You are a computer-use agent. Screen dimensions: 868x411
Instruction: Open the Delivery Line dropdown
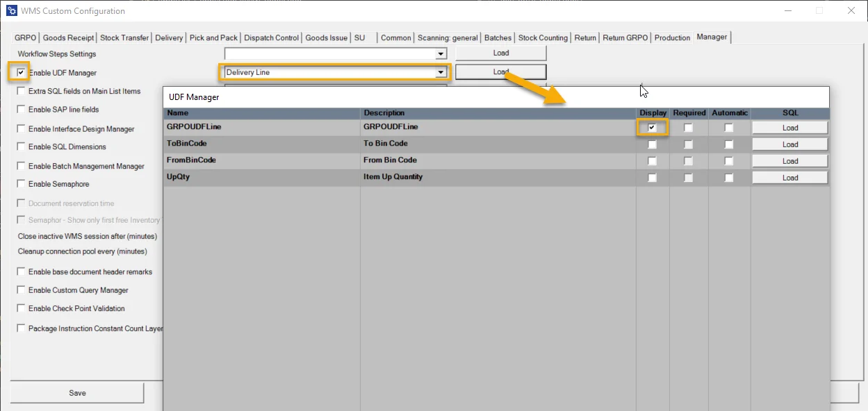coord(440,72)
